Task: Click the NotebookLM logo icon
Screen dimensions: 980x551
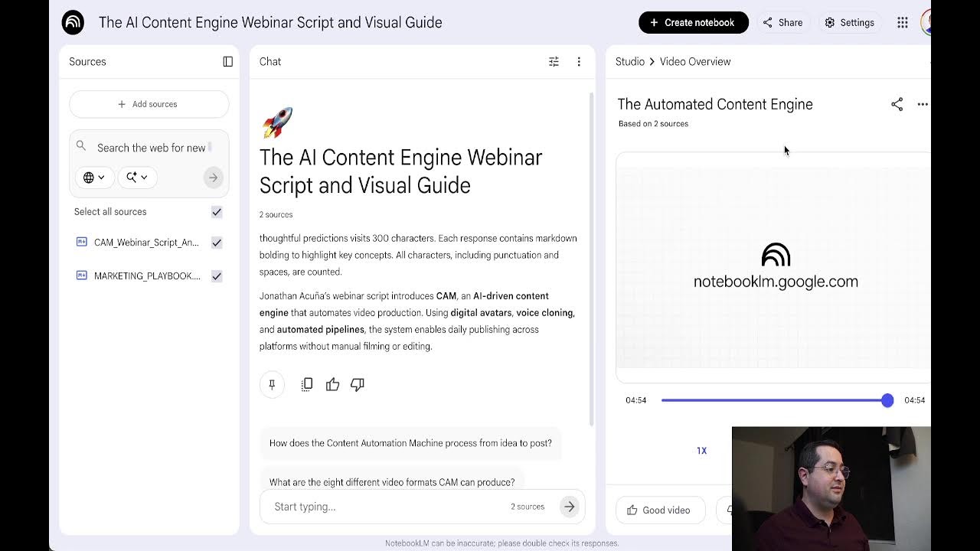Action: (73, 22)
